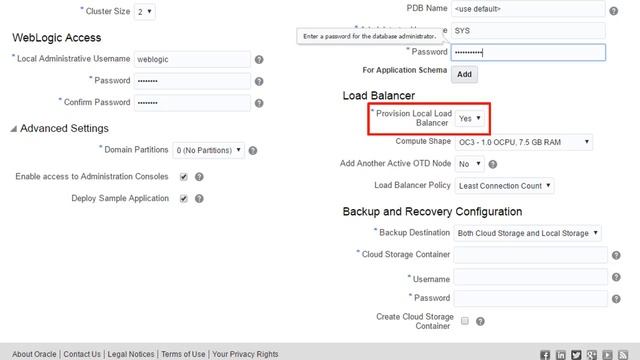
Task: Open the Backup Destination dropdown
Action: click(527, 233)
